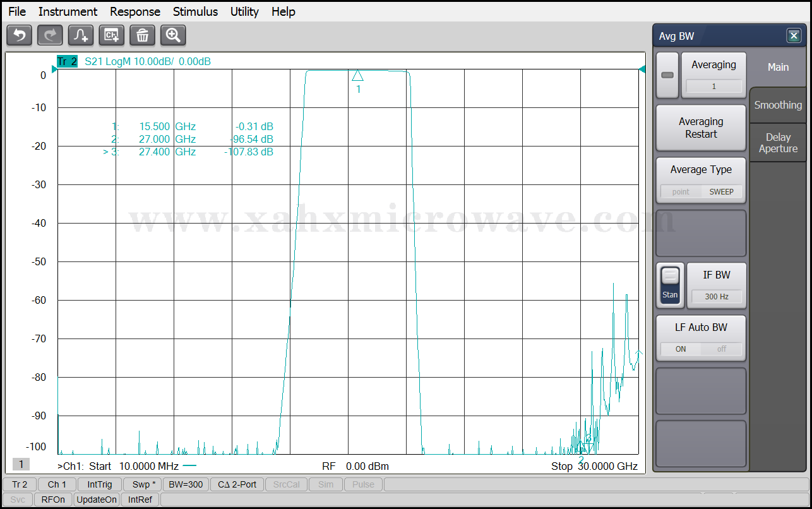Image resolution: width=812 pixels, height=509 pixels.
Task: Click the Redo toolbar icon
Action: (50, 35)
